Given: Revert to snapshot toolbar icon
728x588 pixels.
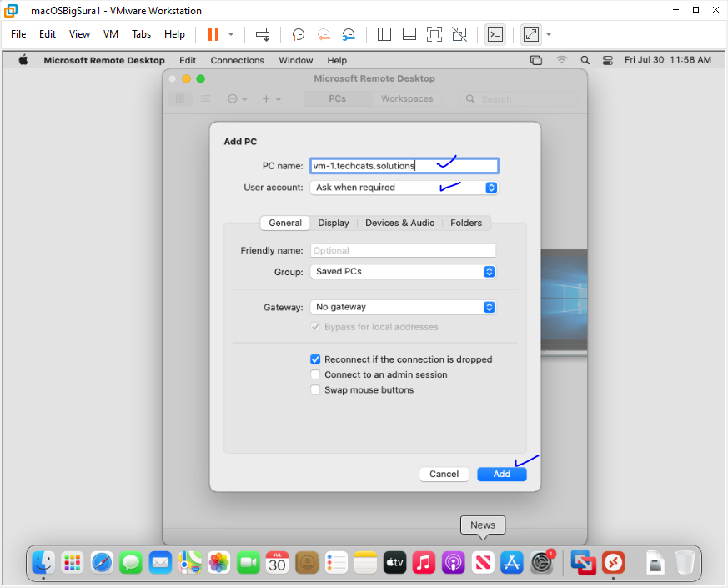Looking at the screenshot, I should pyautogui.click(x=324, y=34).
